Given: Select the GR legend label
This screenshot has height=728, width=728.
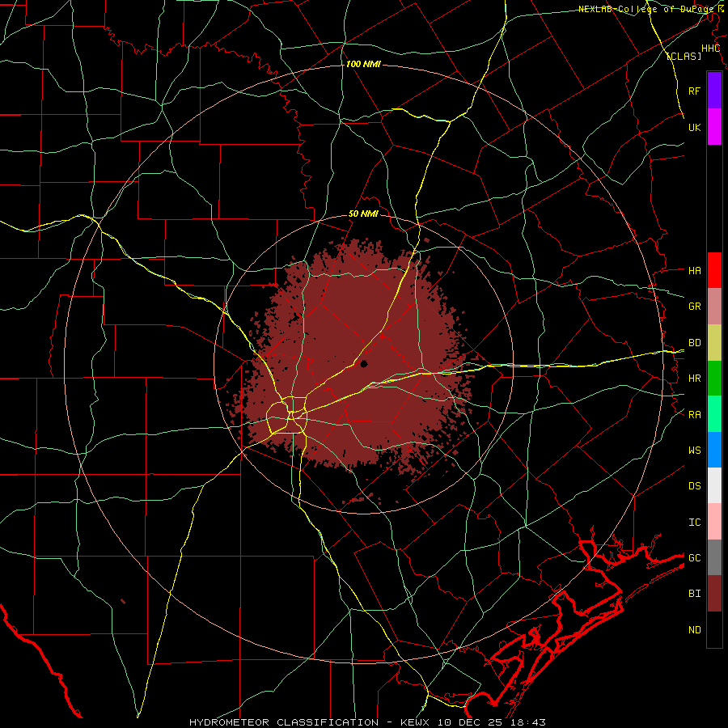Looking at the screenshot, I should coord(694,307).
